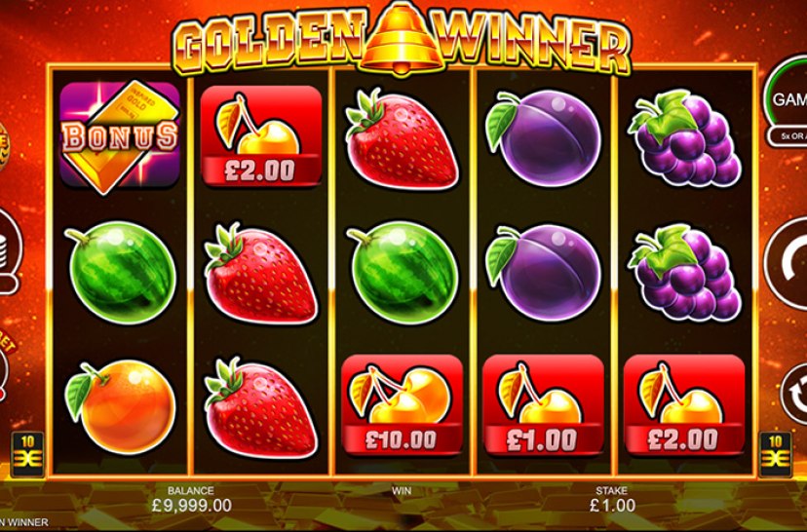The height and width of the screenshot is (532, 807).
Task: Click the watermelon on third reel
Action: click(403, 272)
